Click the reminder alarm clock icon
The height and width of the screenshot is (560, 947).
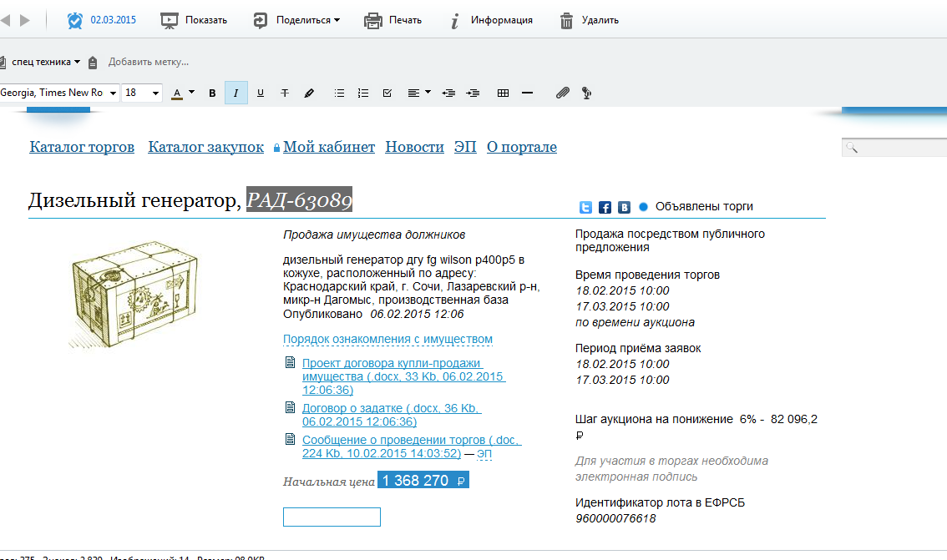pyautogui.click(x=75, y=20)
